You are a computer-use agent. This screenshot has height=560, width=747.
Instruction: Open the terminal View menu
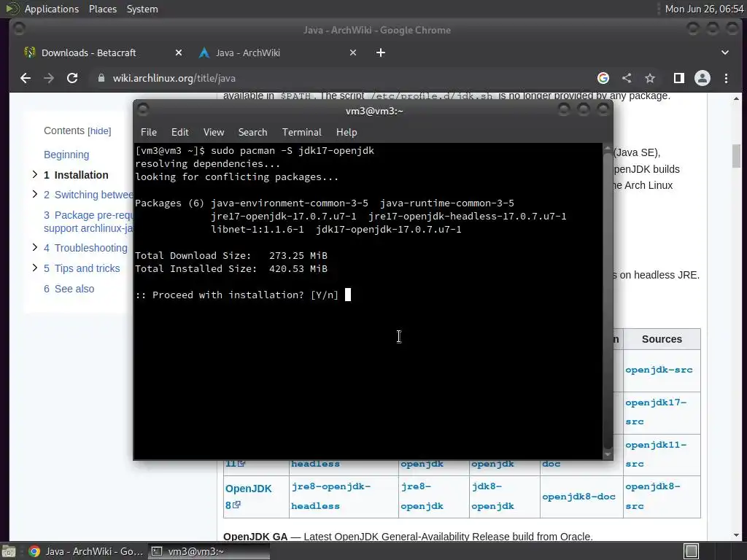coord(214,133)
